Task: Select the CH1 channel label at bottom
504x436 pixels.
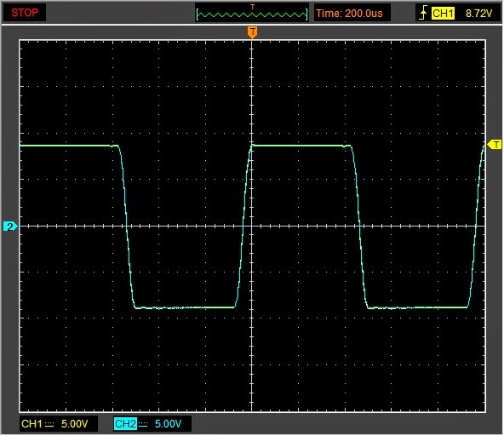Action: (31, 424)
